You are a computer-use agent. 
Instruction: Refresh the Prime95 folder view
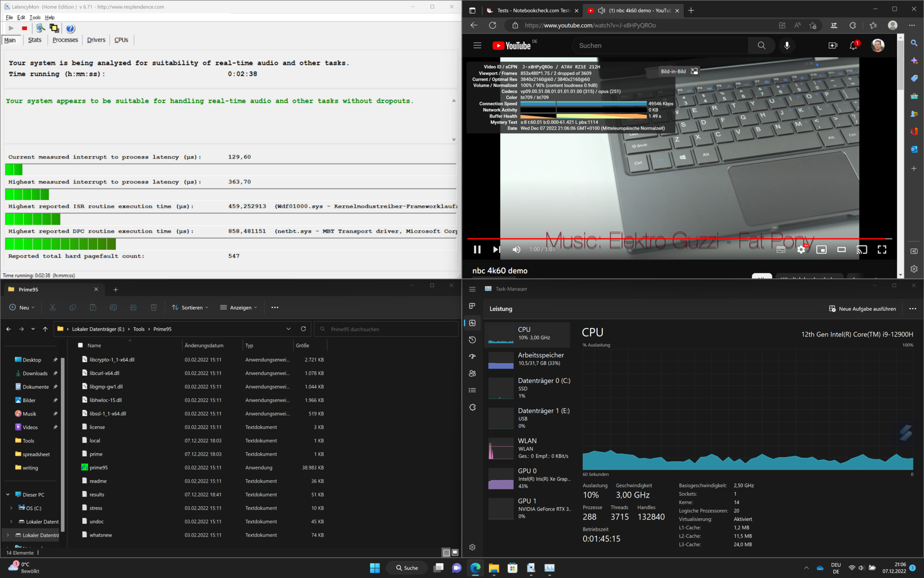303,329
